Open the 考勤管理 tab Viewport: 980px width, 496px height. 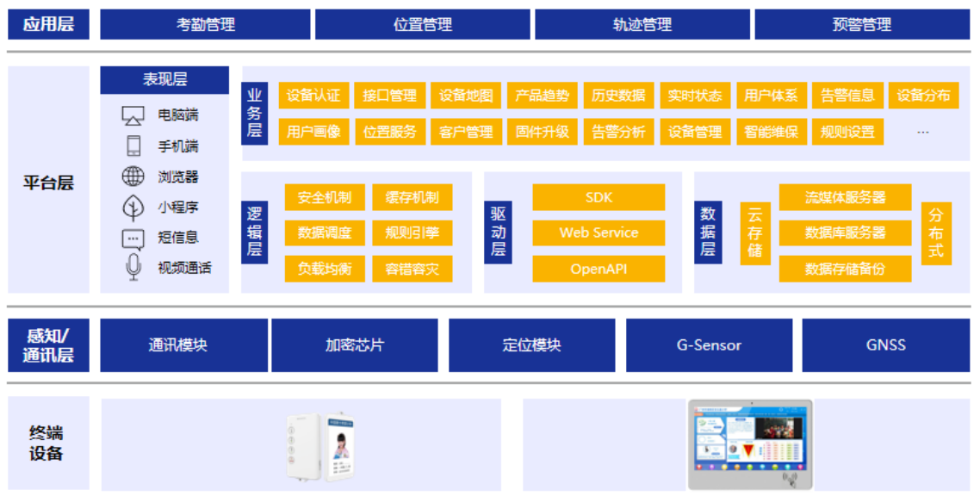(205, 25)
